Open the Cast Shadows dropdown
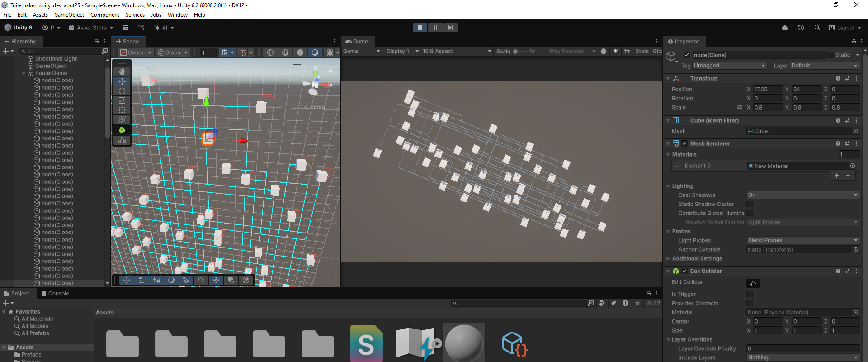Viewport: 868px width, 362px height. click(x=803, y=195)
